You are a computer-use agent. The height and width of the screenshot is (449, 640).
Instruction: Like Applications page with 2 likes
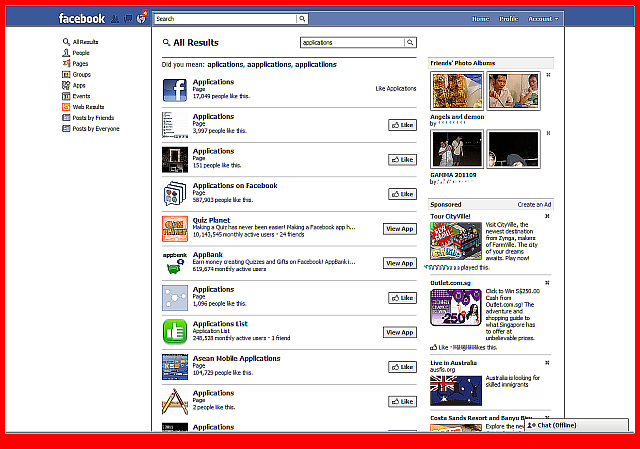(x=402, y=402)
